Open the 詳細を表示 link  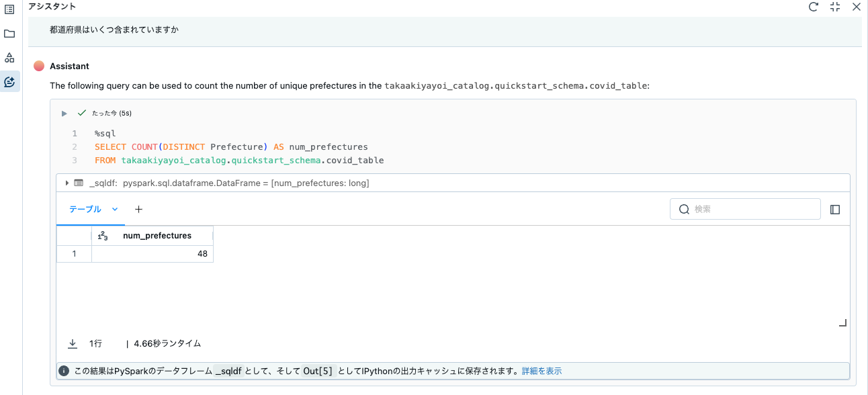[x=541, y=371]
